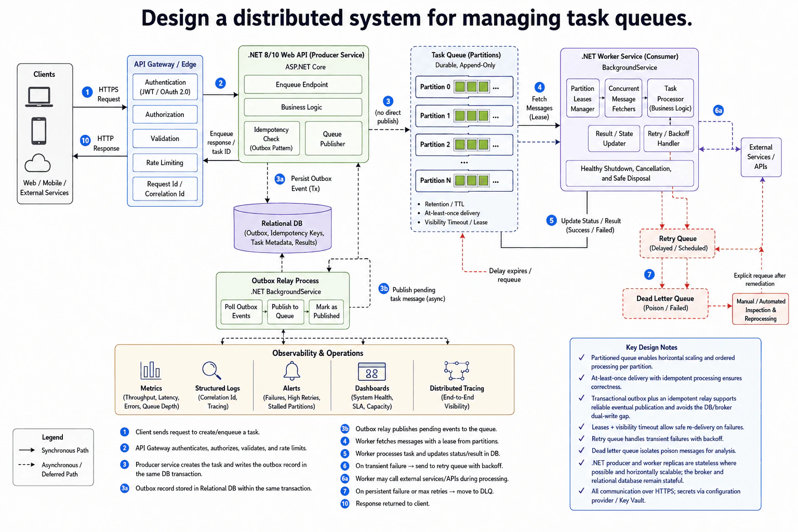Select the Partition 2 row

coord(464,144)
